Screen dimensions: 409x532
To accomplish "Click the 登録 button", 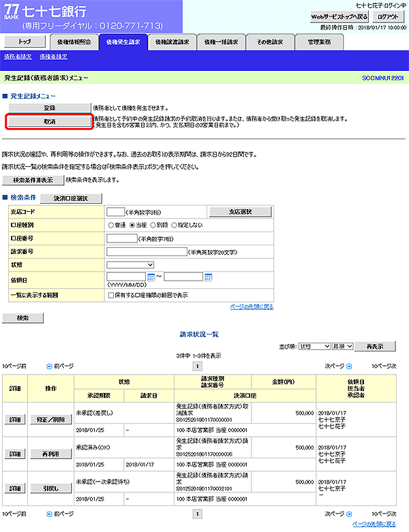I will pyautogui.click(x=50, y=108).
